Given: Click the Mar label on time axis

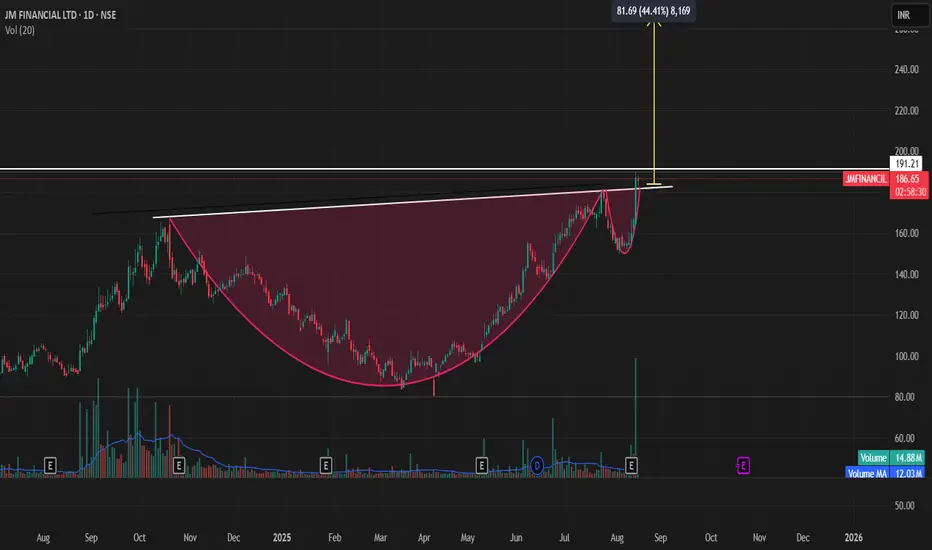Looking at the screenshot, I should 380,538.
